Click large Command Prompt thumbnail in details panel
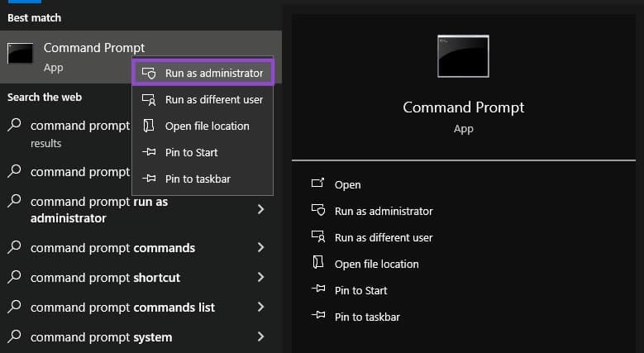The height and width of the screenshot is (353, 644). click(463, 56)
